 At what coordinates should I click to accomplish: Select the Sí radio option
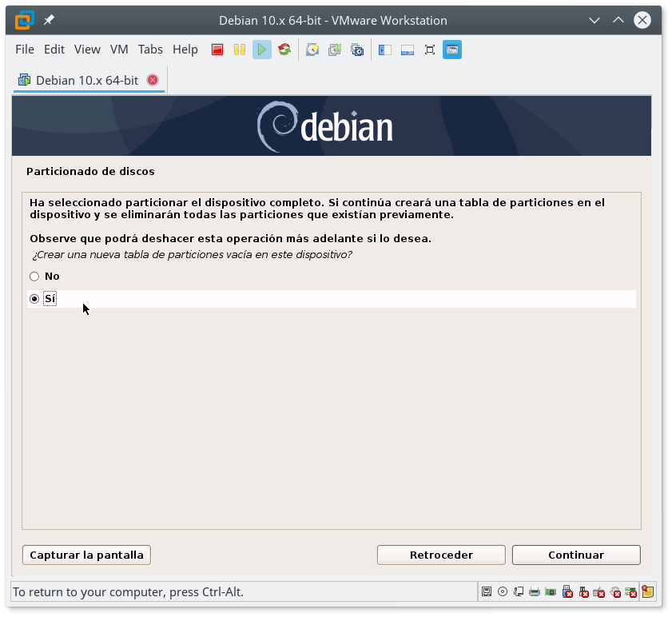coord(34,299)
